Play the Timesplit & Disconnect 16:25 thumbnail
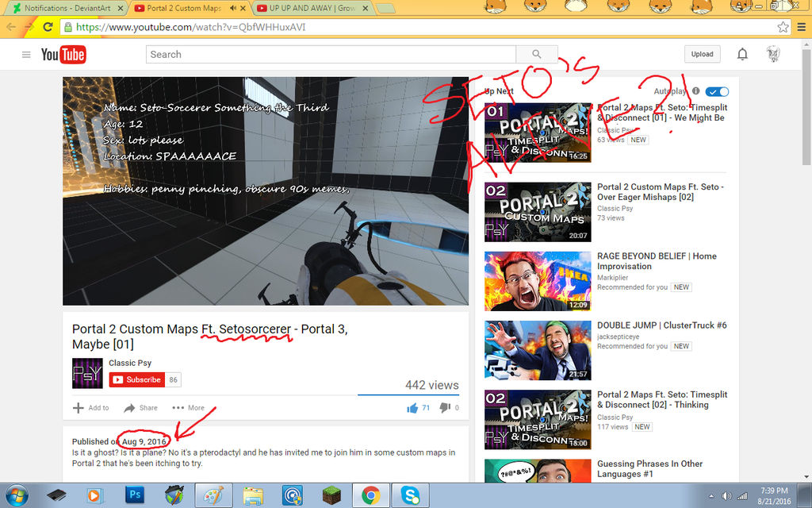 (538, 133)
